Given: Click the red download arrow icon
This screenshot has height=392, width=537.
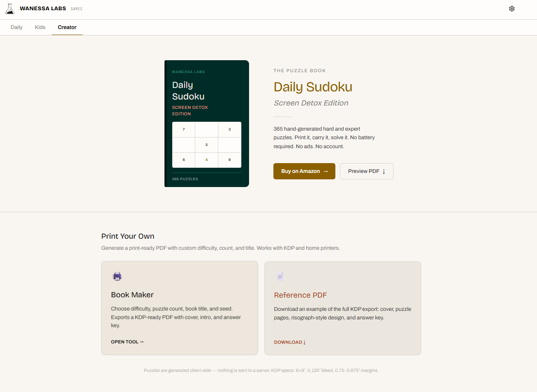Looking at the screenshot, I should click(x=304, y=342).
